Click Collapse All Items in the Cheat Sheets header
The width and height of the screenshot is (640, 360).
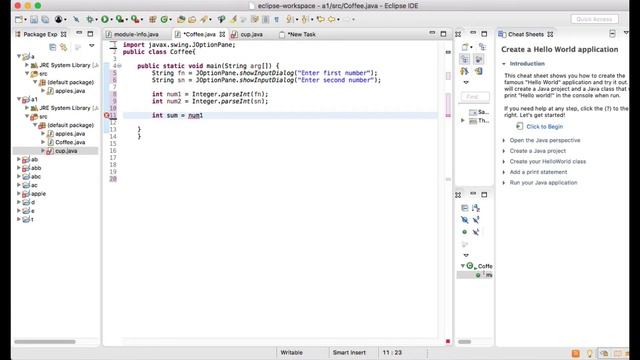[612, 34]
